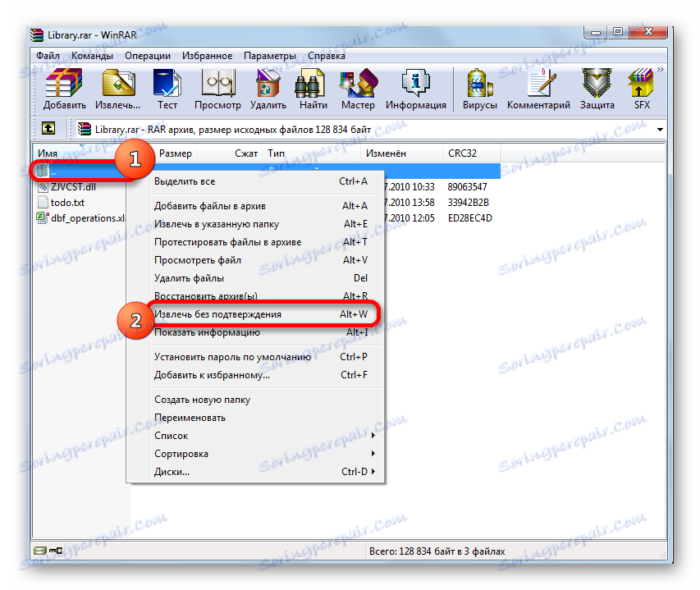Click the Тест (Test) toolbar icon
Viewport: 700px width, 590px height.
167,89
